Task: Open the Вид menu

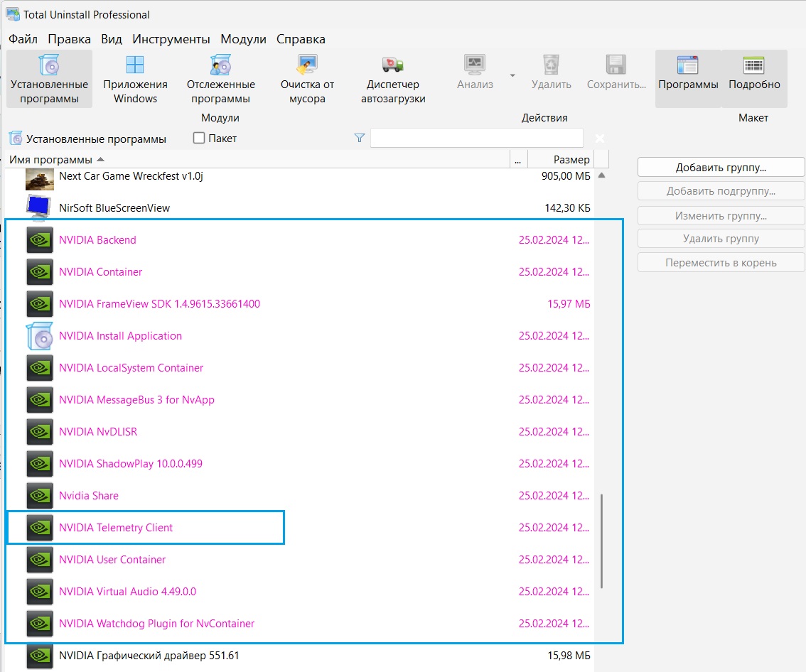Action: (x=112, y=39)
